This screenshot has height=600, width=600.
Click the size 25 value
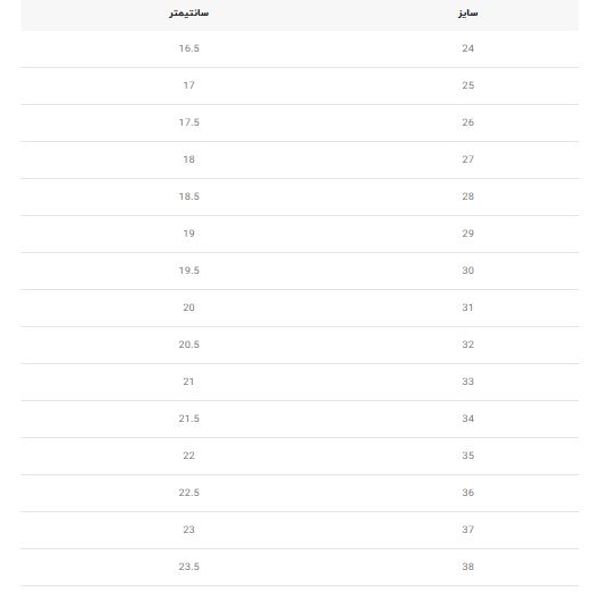pos(468,86)
